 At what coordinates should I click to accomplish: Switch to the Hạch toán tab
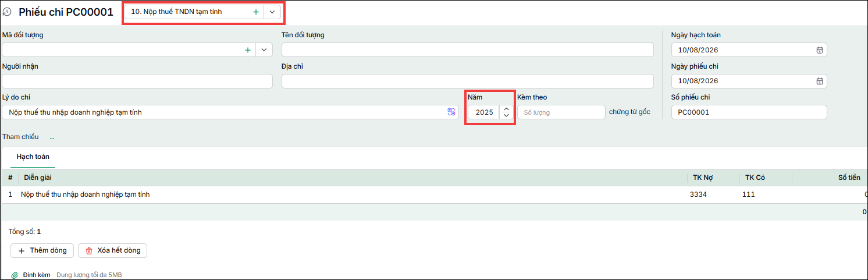33,157
